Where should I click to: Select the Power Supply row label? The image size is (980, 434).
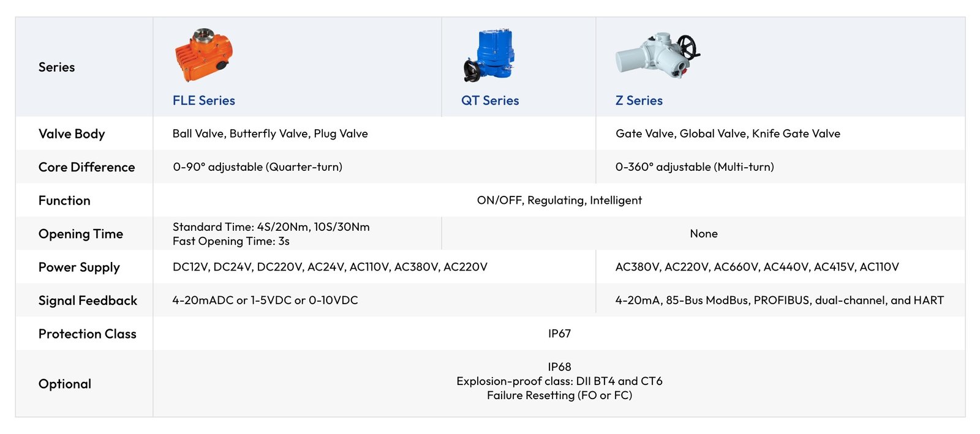pyautogui.click(x=79, y=268)
